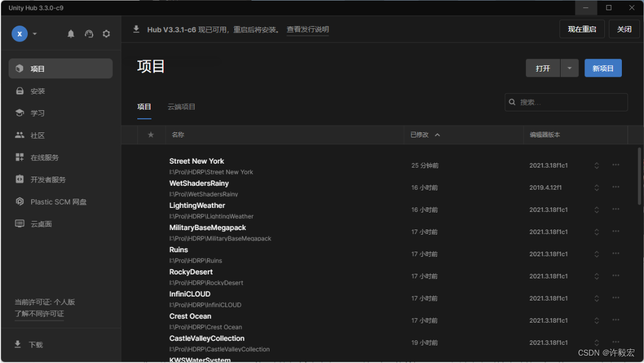
Task: Sort by 编辑器版本 column header
Action: tap(545, 135)
